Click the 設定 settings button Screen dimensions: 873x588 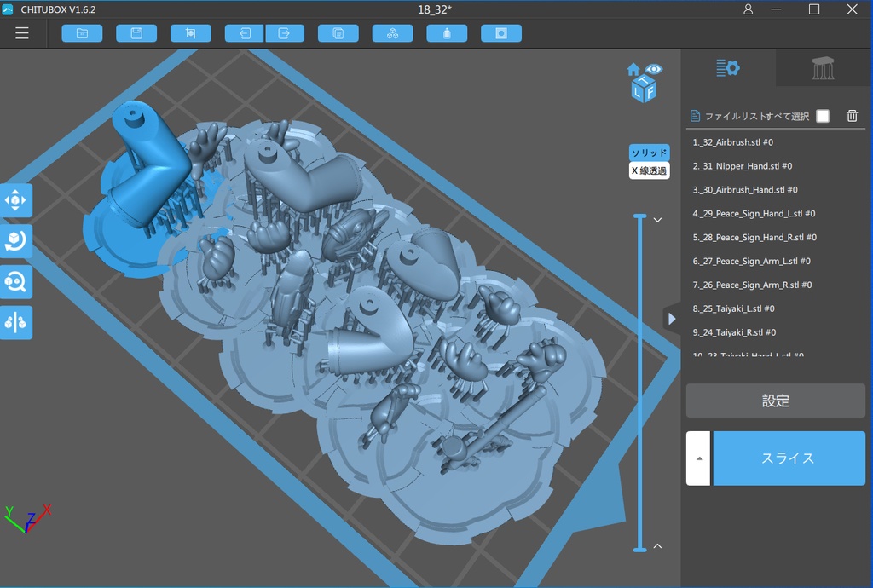(776, 401)
